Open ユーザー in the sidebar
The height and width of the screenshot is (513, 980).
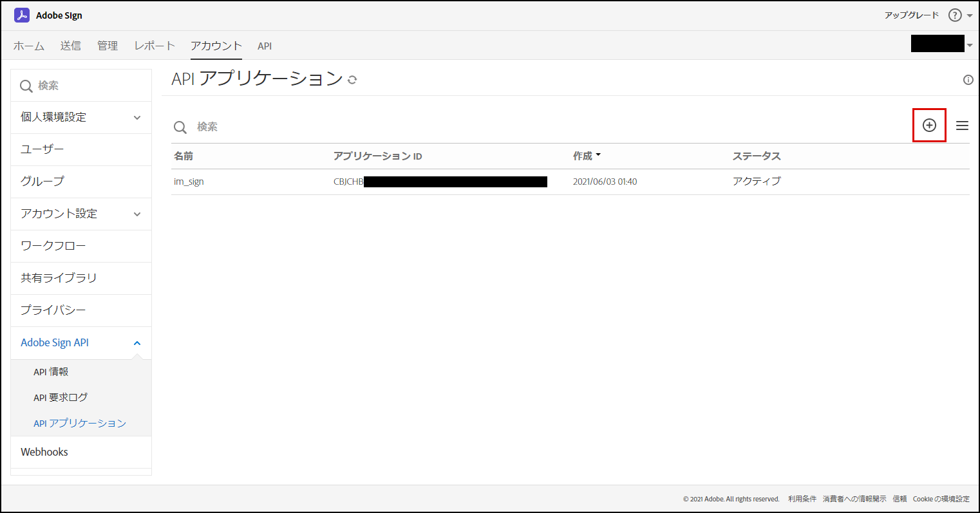click(x=80, y=149)
